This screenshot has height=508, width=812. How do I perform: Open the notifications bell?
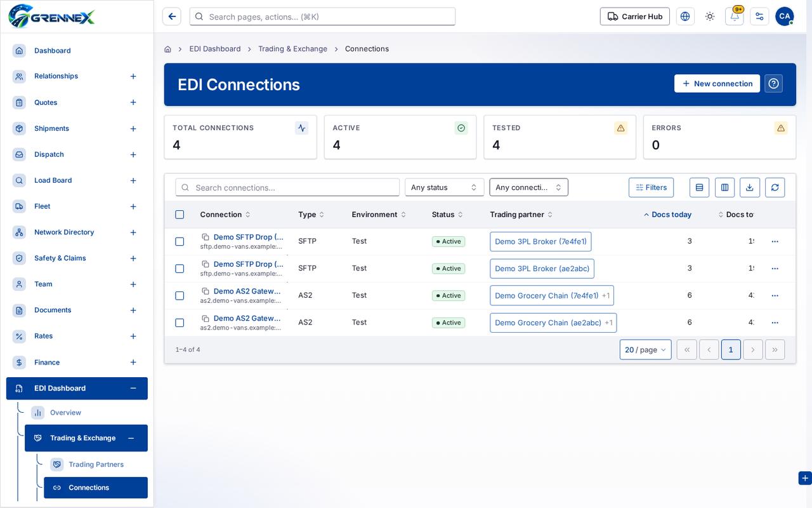[x=735, y=17]
